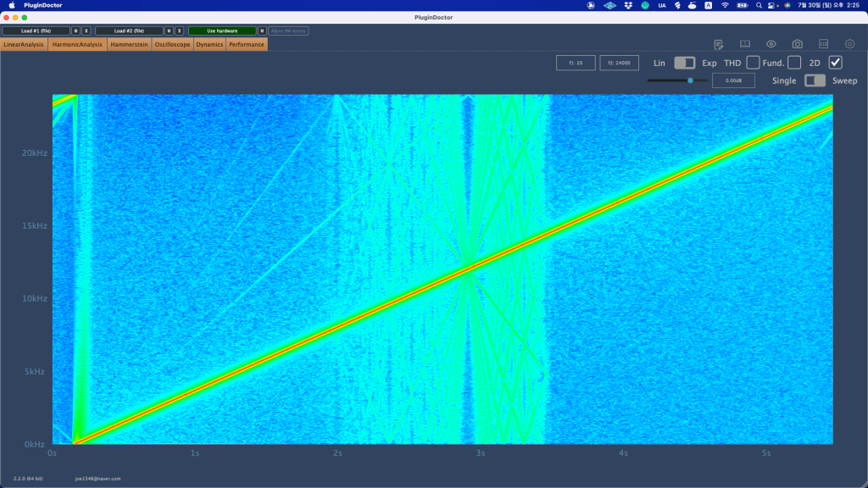Take a snapshot with the camera icon
Screen dimensions: 868x488
pos(798,44)
